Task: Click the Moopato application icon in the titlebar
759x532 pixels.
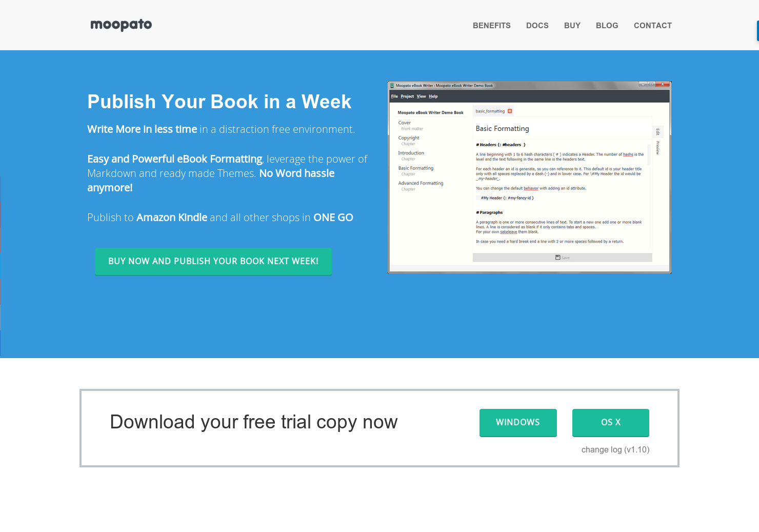Action: point(392,85)
